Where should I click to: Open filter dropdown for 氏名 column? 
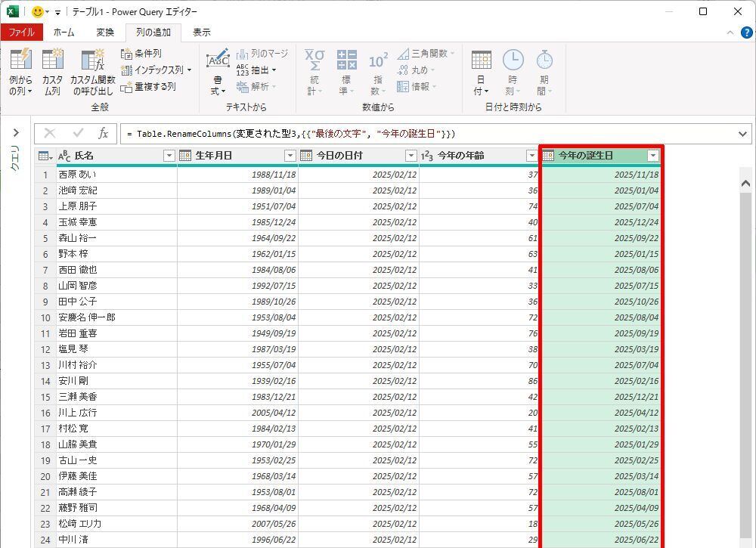tap(169, 156)
